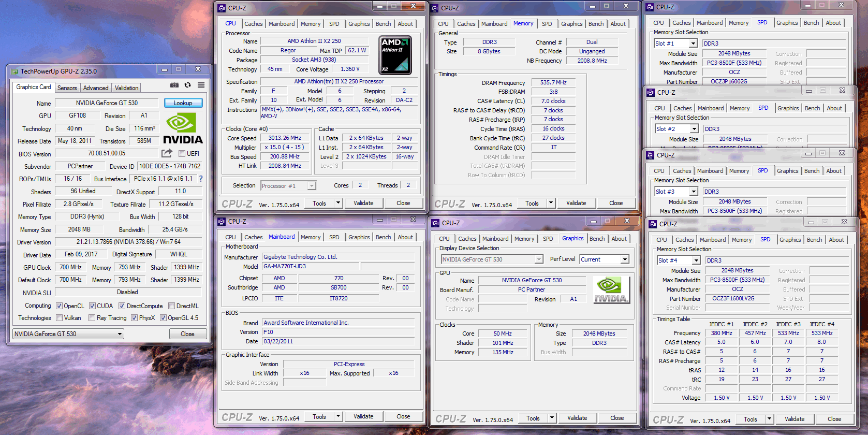Take a screenshot with GPU-Z camera icon
The height and width of the screenshot is (435, 868).
tap(174, 85)
